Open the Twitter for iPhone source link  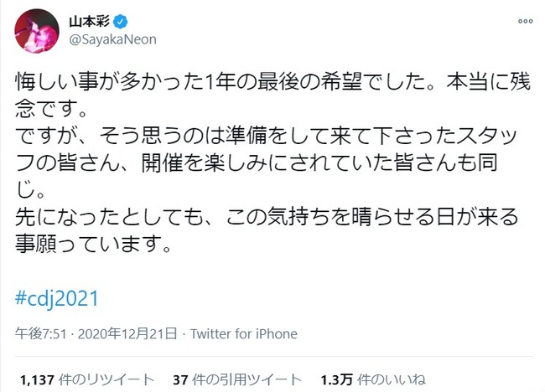(244, 334)
